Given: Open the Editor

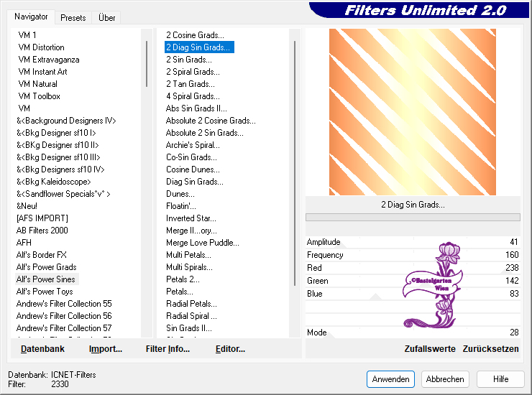Looking at the screenshot, I should click(x=230, y=349).
